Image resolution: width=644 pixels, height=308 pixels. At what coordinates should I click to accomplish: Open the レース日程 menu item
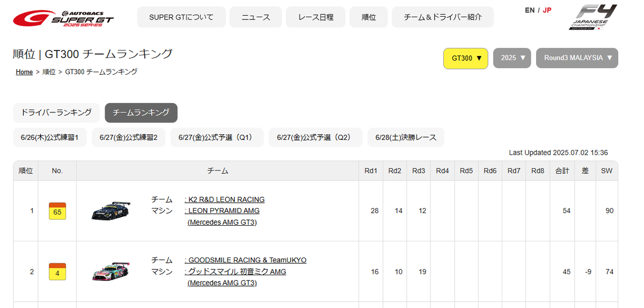click(x=316, y=17)
